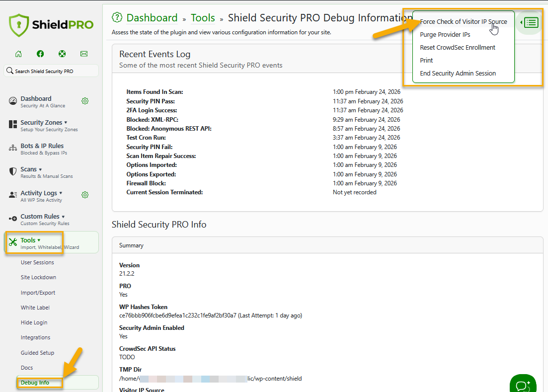This screenshot has width=548, height=392.
Task: Click the help question-mark icon beside Dashboard
Action: pos(117,17)
